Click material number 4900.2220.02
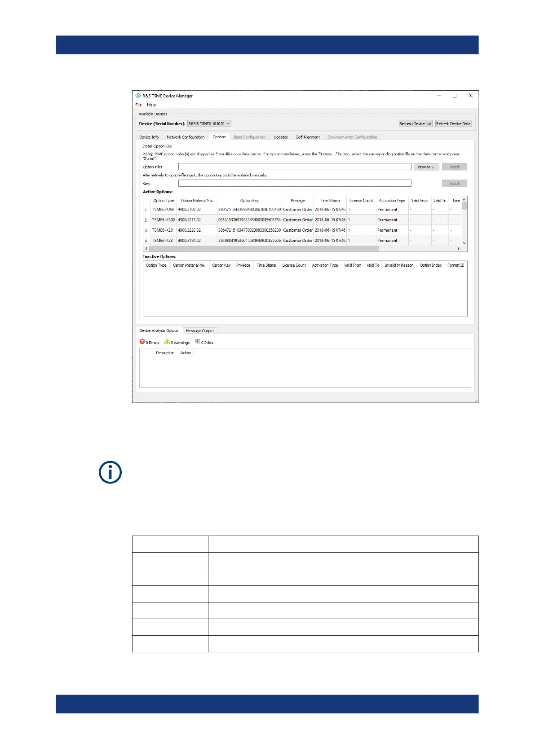 (189, 230)
